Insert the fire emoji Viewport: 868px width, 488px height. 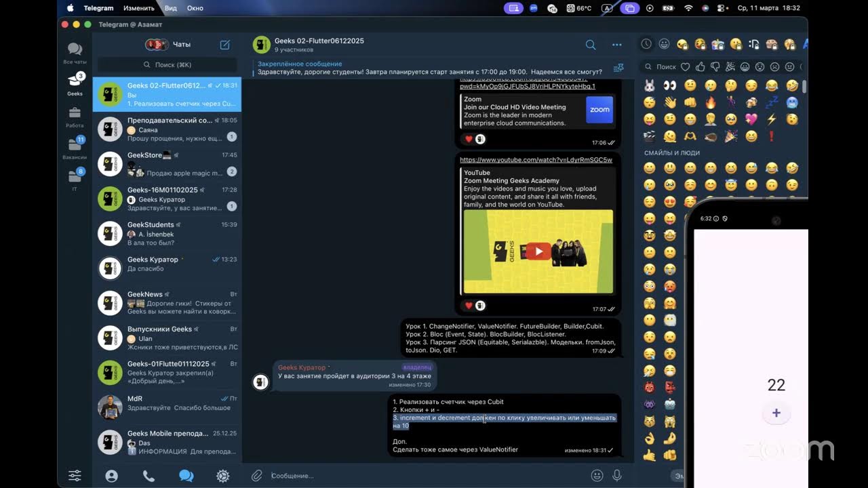pos(710,103)
